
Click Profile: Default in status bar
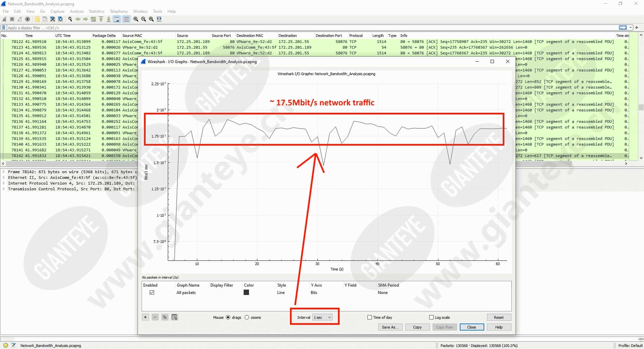(630, 345)
